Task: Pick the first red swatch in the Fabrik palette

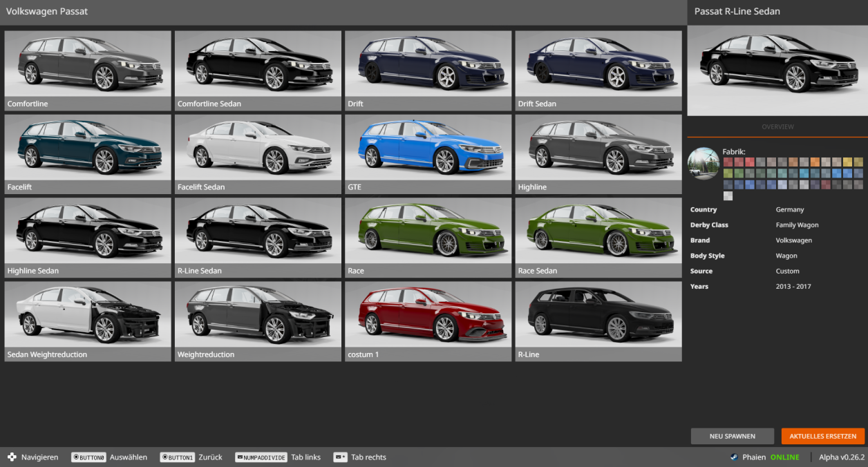Action: pos(728,162)
